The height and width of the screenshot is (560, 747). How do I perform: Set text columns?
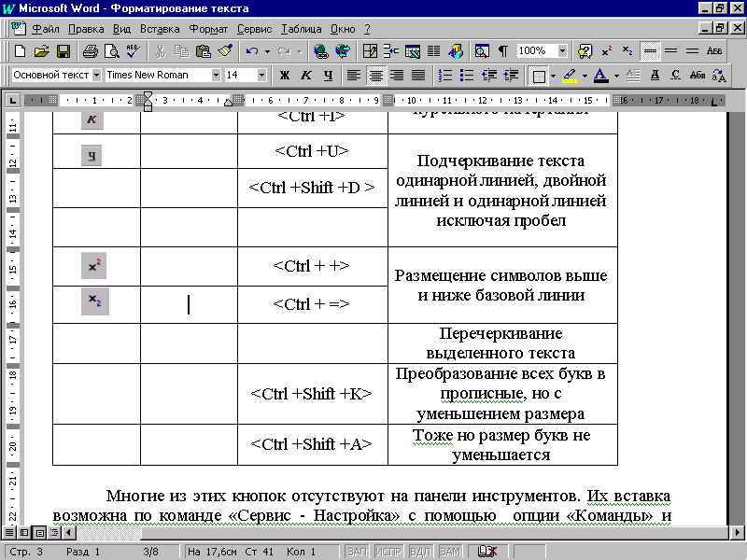point(433,50)
